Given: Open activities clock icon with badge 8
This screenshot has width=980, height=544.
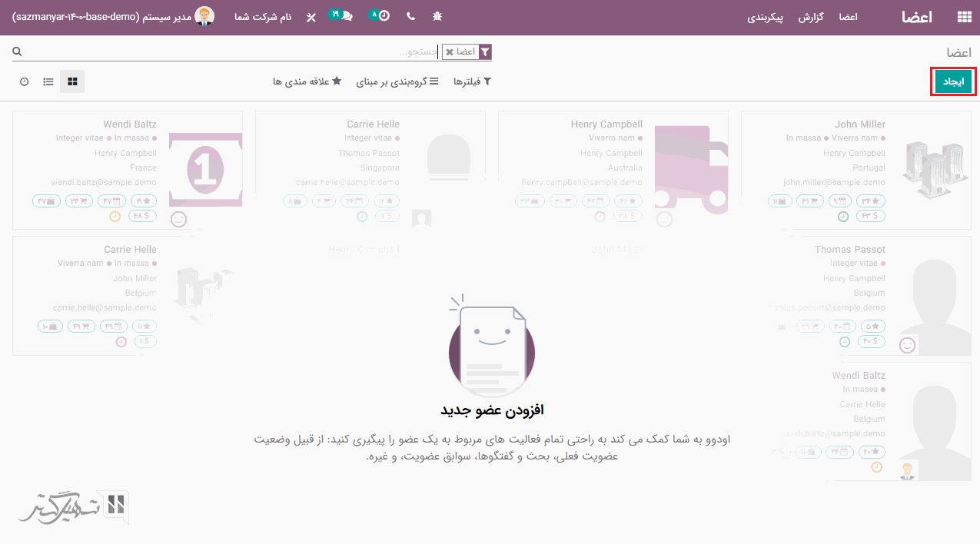Looking at the screenshot, I should 380,16.
